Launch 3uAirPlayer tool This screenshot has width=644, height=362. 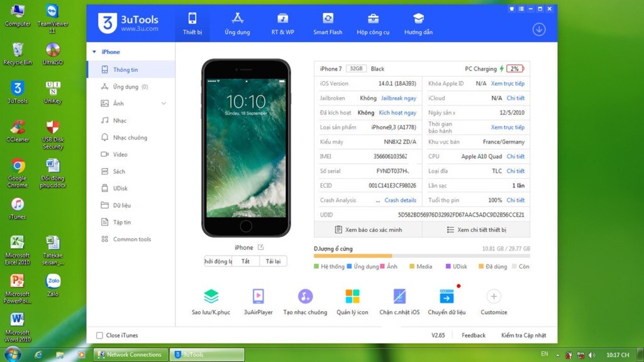[x=258, y=302]
